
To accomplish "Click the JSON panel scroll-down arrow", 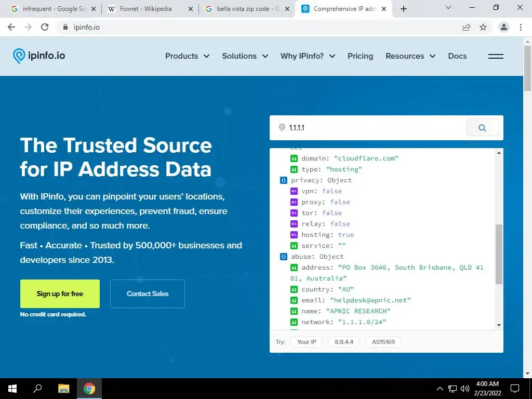I will click(499, 325).
